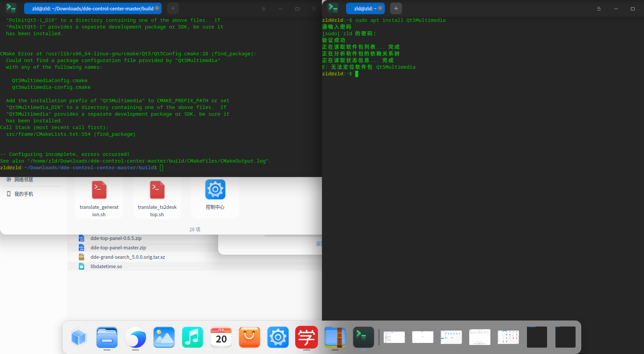Select the 控制中心 executable file
The image size is (644, 354).
click(215, 195)
